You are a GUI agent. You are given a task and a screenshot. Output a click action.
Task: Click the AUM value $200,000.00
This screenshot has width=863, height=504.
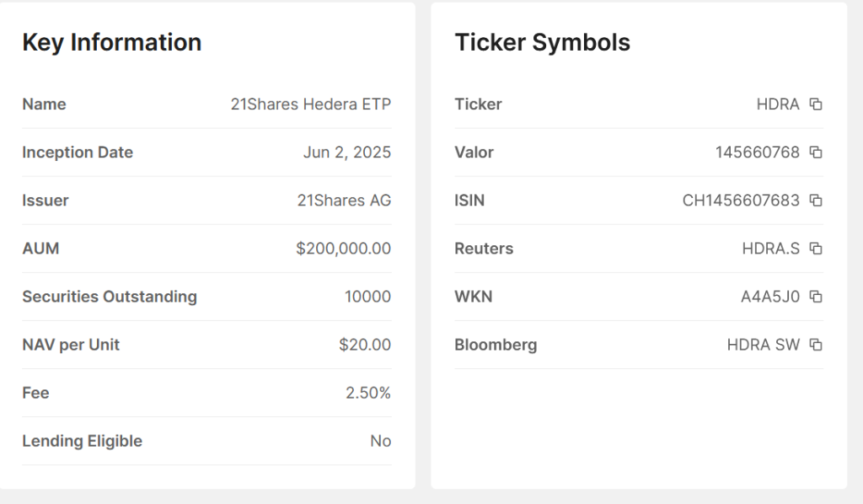(343, 249)
